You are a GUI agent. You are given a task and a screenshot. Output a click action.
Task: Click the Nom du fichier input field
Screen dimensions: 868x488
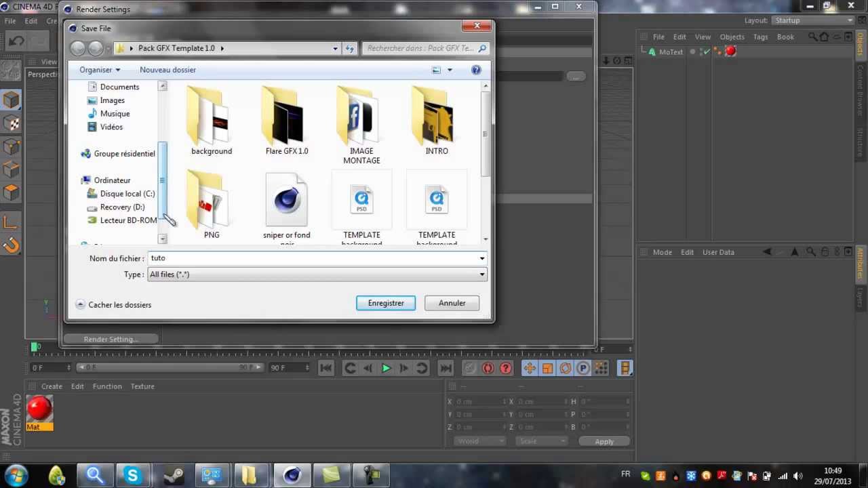(313, 258)
